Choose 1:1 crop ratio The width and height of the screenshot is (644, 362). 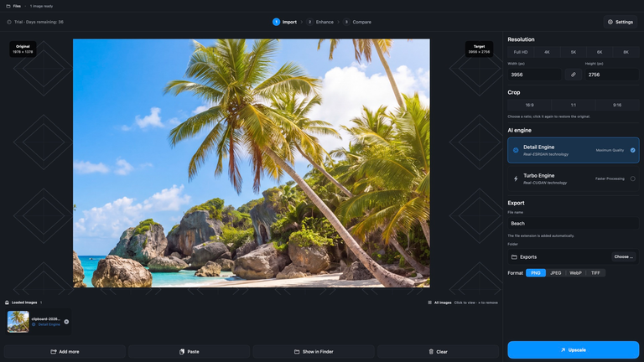click(x=574, y=105)
